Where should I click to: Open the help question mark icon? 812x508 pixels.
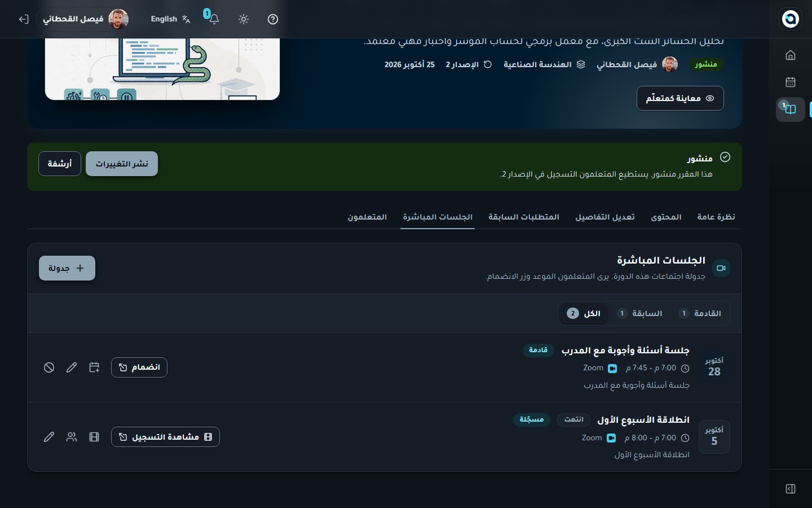273,19
